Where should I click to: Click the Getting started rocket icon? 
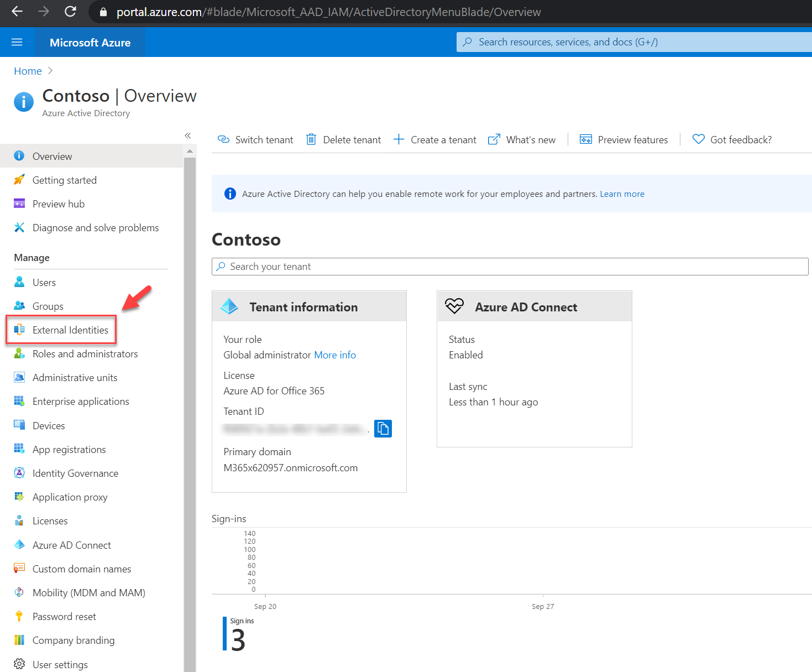(x=19, y=180)
